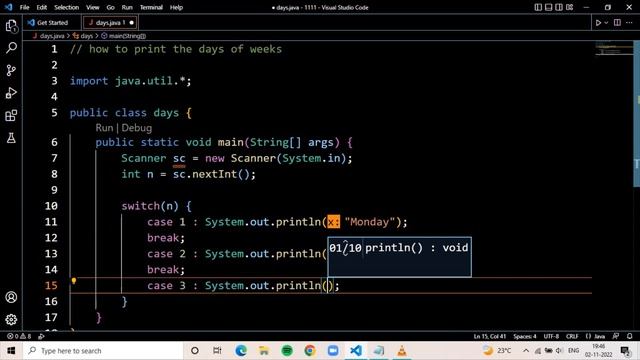This screenshot has height=360, width=640.
Task: Click the Debug code lens above main
Action: pyautogui.click(x=137, y=128)
